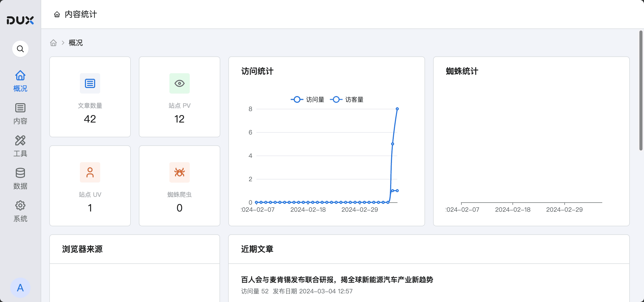
Task: Click the 文章数量 label
Action: pos(90,106)
